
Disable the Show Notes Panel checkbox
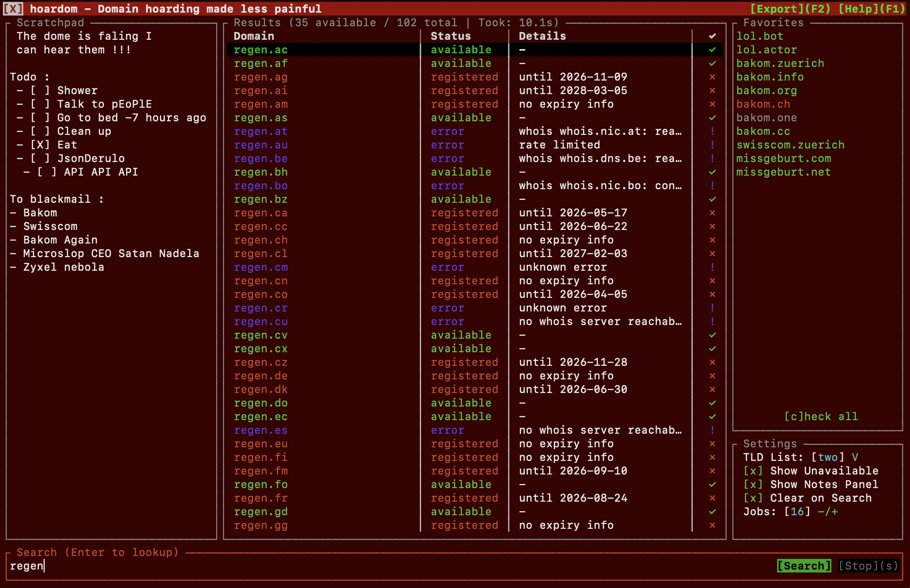point(753,485)
